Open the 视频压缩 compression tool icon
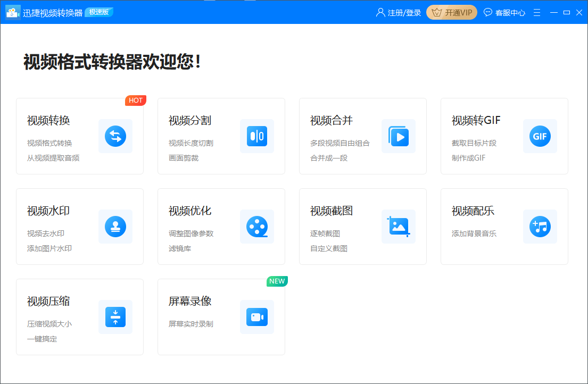 pyautogui.click(x=115, y=317)
